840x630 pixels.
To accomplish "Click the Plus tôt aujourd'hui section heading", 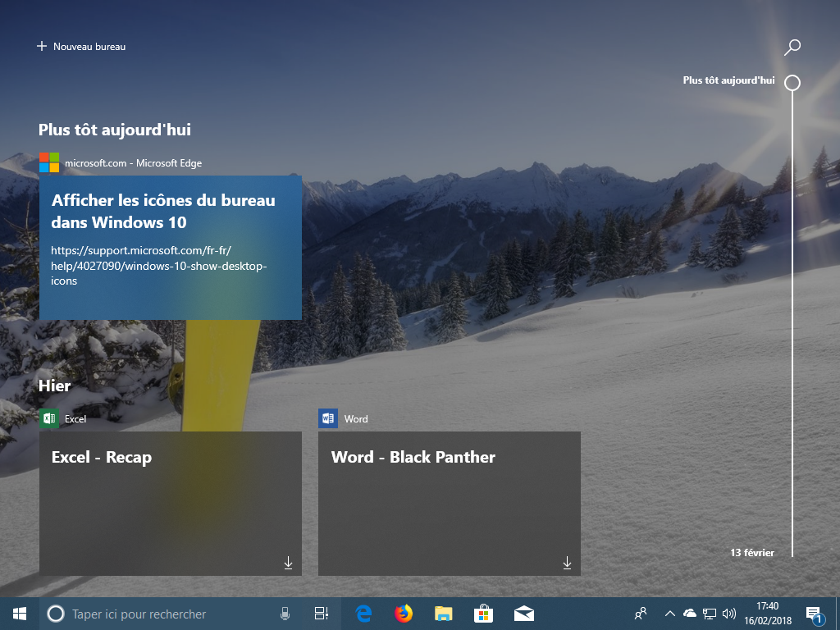I will pos(115,130).
